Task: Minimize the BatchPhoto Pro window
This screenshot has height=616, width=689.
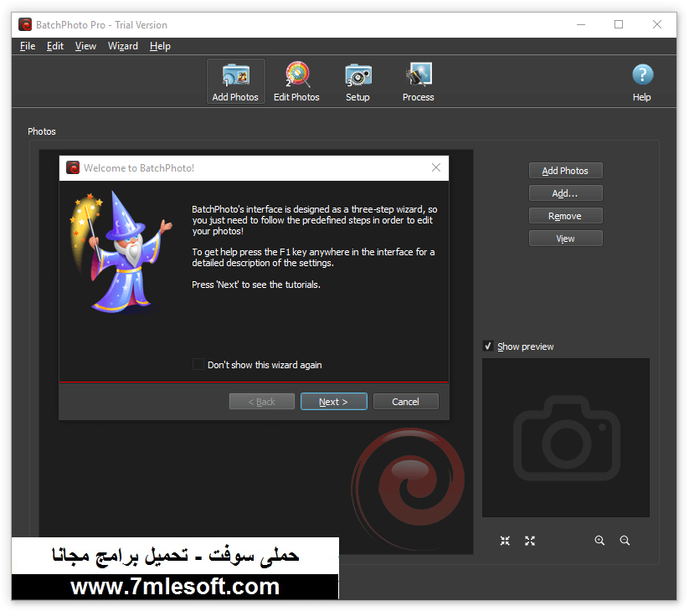Action: 581,24
